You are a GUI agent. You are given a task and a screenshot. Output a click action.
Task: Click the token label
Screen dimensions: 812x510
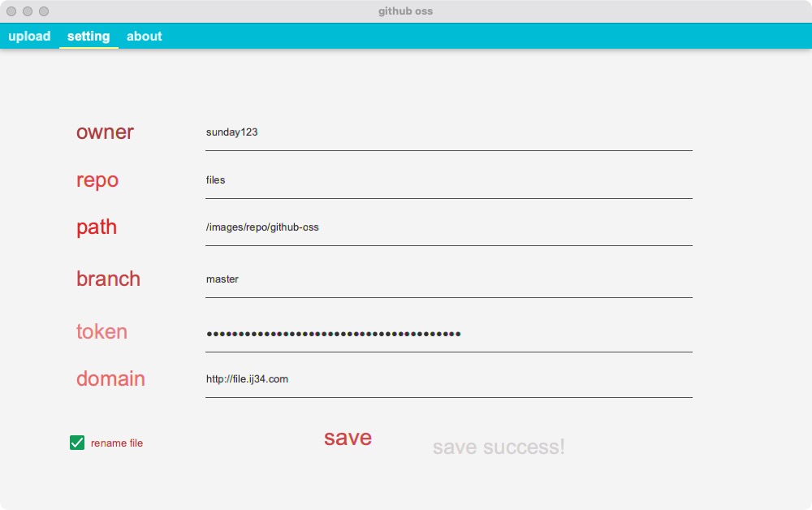[x=101, y=332]
